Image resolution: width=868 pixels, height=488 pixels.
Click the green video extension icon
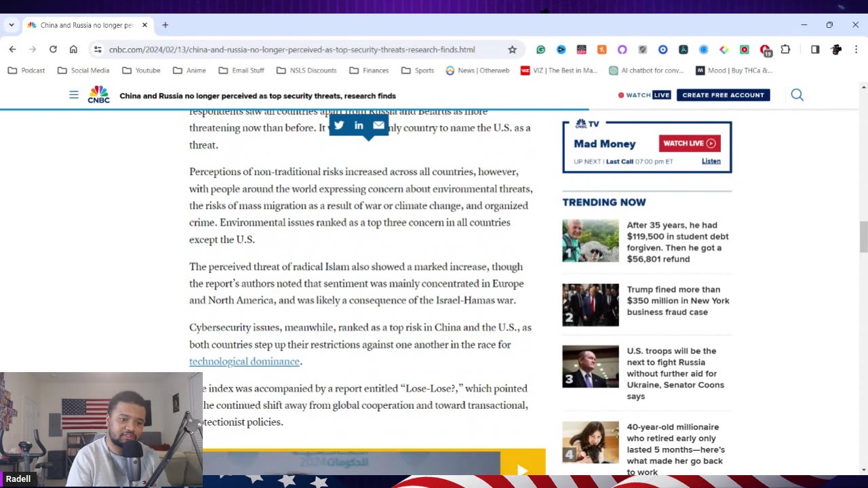coord(744,49)
